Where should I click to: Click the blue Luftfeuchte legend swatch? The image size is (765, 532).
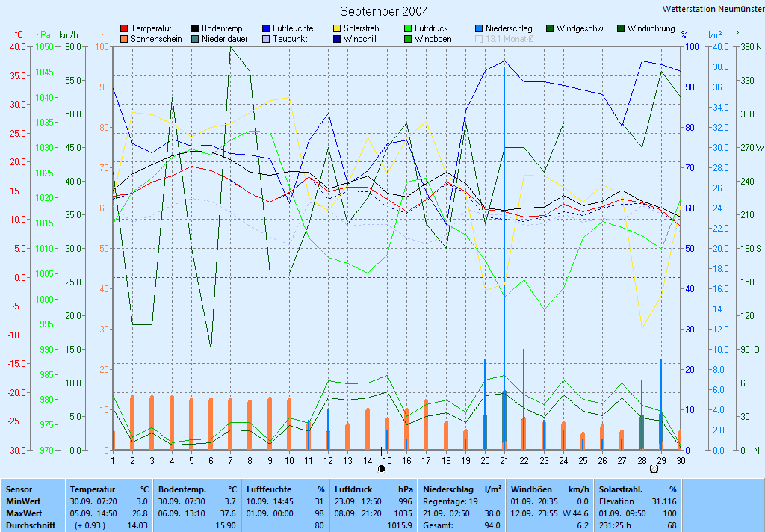tap(266, 29)
